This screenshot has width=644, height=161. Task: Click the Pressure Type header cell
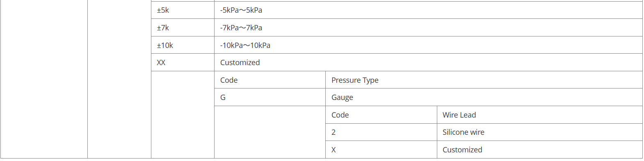(484, 80)
